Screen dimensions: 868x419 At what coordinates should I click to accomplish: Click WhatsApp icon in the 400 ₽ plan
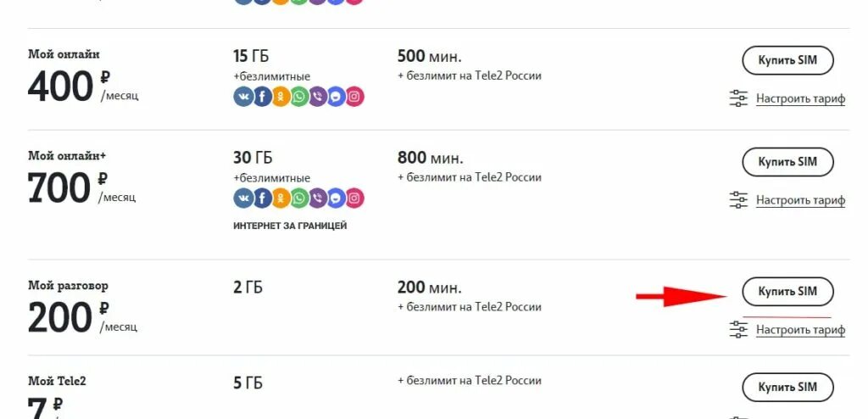click(x=299, y=97)
